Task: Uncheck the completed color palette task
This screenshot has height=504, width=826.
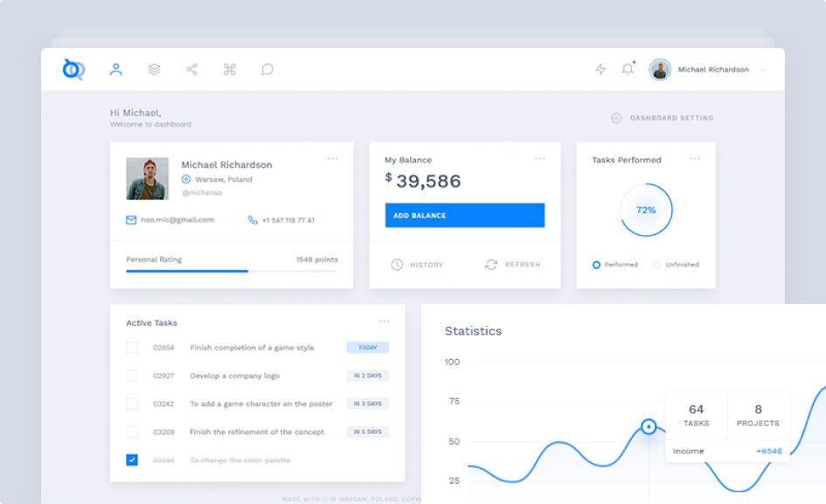Action: 133,459
